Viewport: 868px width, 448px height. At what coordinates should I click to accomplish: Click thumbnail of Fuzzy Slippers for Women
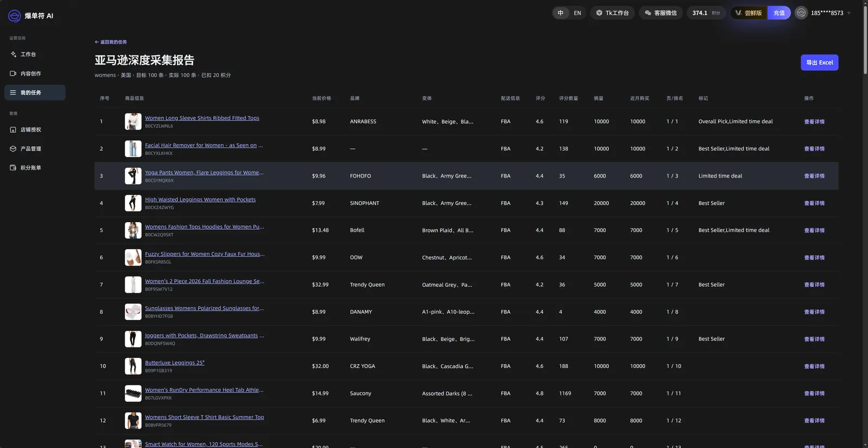[x=133, y=257]
